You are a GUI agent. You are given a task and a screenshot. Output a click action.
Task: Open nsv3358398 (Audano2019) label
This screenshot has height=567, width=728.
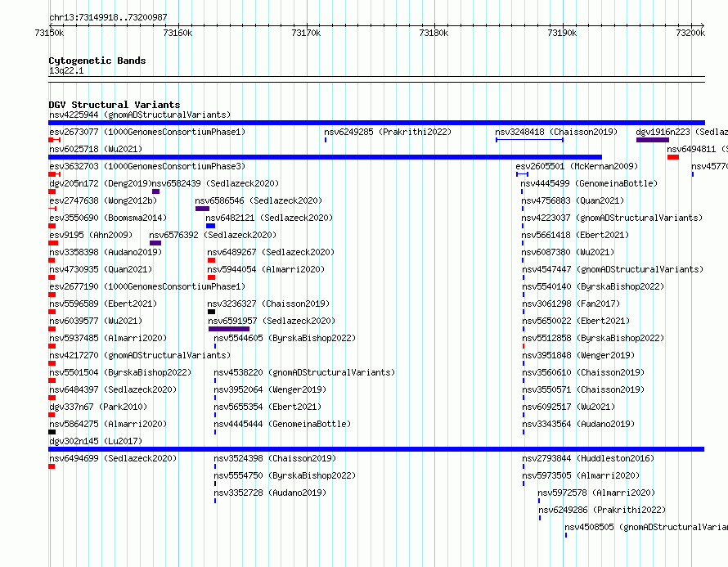106,252
